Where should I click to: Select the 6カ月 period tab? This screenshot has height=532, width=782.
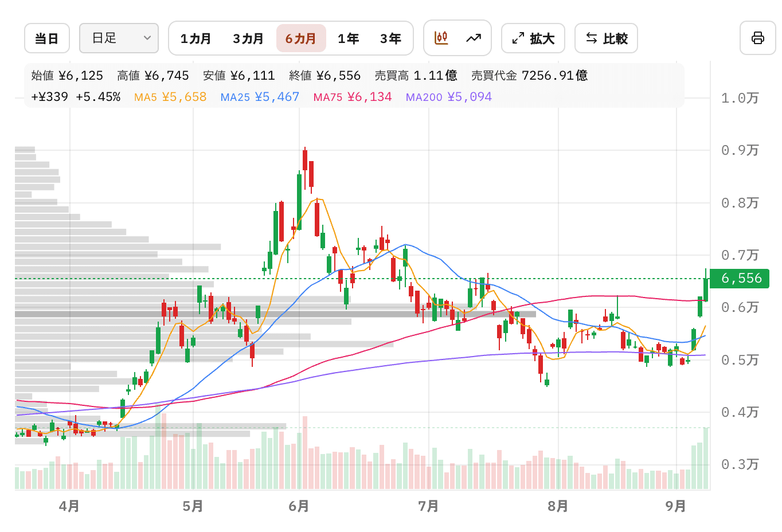pyautogui.click(x=301, y=38)
